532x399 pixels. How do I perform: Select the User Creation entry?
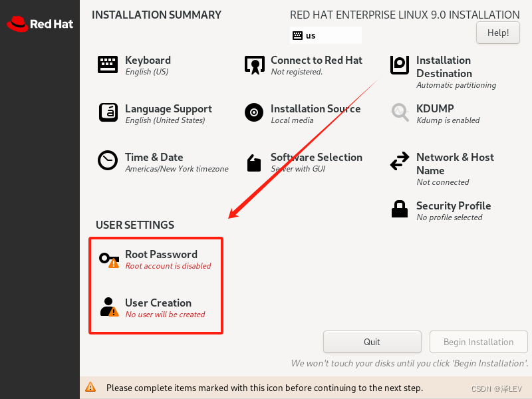[x=158, y=303]
